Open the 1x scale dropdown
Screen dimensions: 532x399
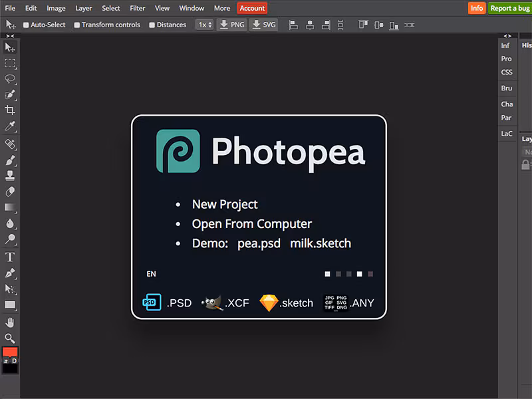205,25
